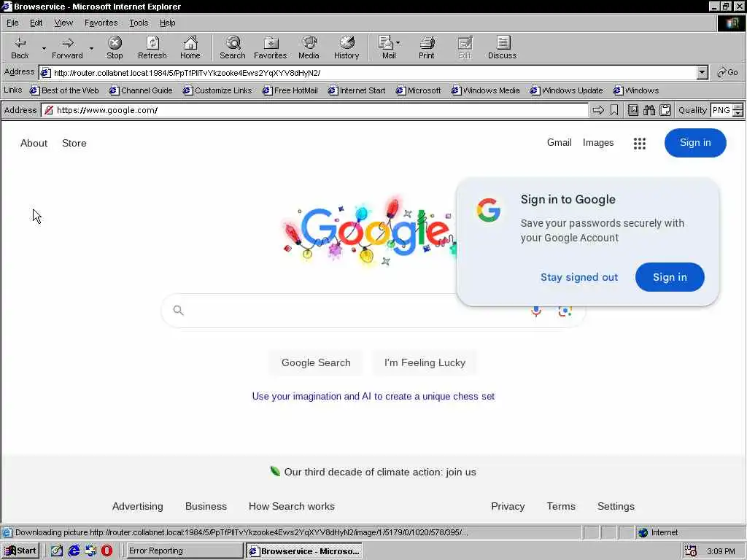Click the Go button beside the address bar
747x560 pixels.
coord(727,72)
